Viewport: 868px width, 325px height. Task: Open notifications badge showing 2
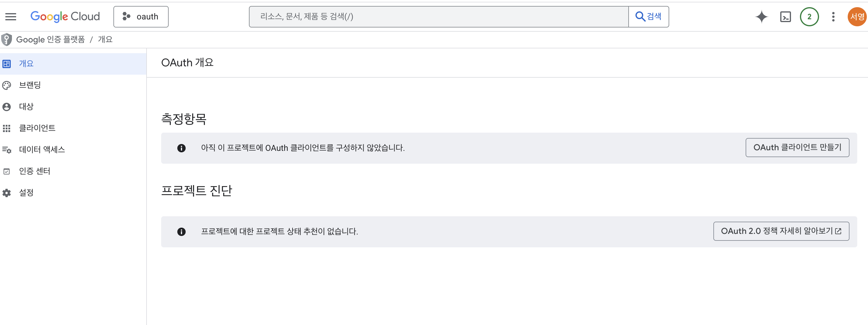point(809,16)
